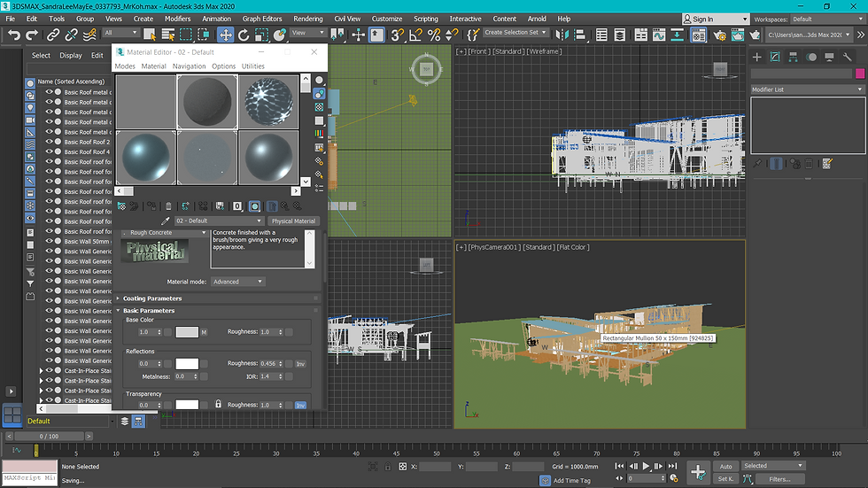The image size is (868, 488).
Task: Choose the Select by Name tool
Action: click(x=167, y=35)
